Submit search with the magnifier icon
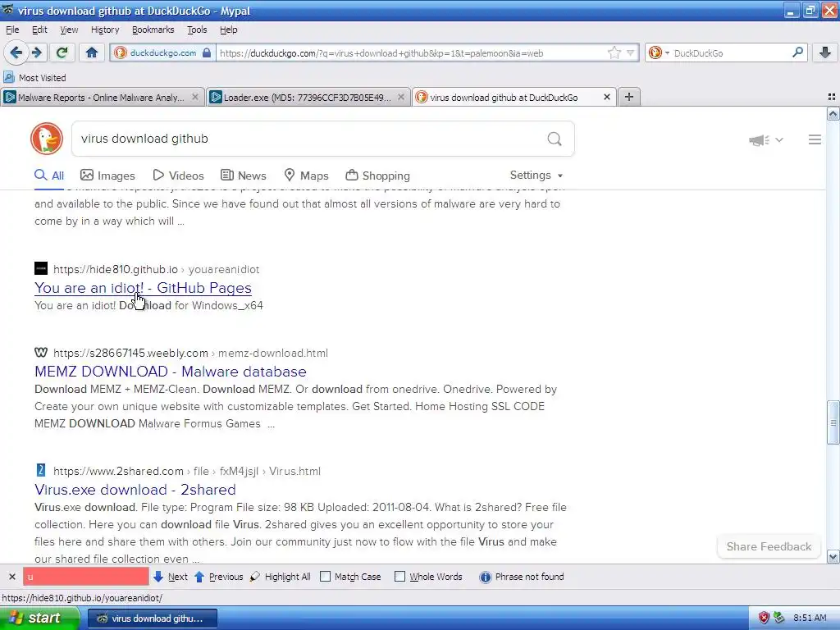The image size is (840, 630). point(555,139)
